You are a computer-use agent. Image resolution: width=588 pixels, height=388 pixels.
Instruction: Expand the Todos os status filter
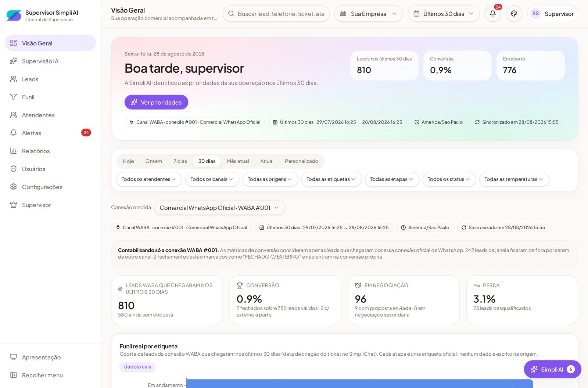[x=449, y=179]
